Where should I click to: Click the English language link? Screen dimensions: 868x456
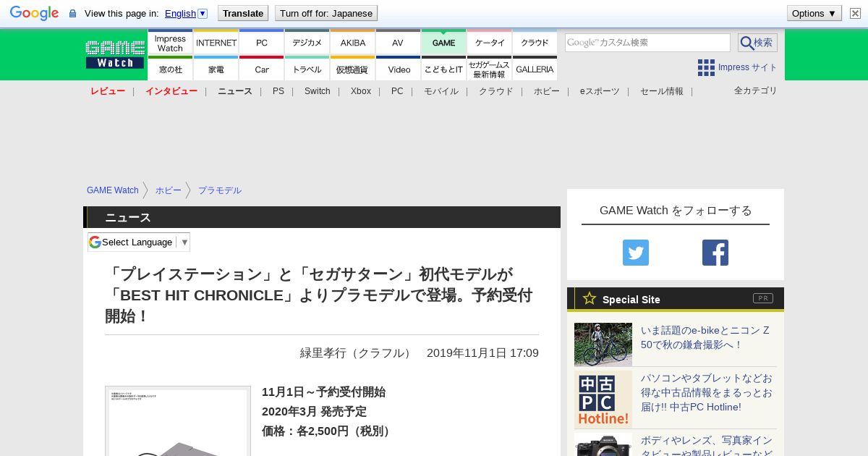point(180,13)
